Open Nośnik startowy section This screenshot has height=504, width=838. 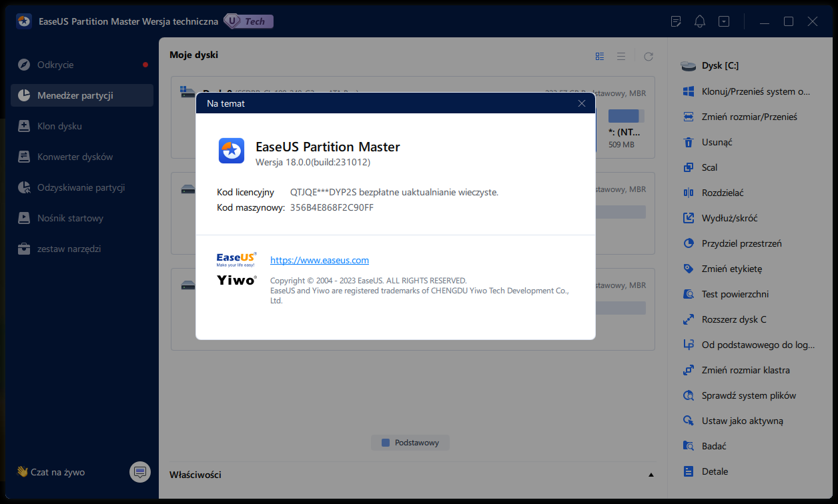point(82,218)
